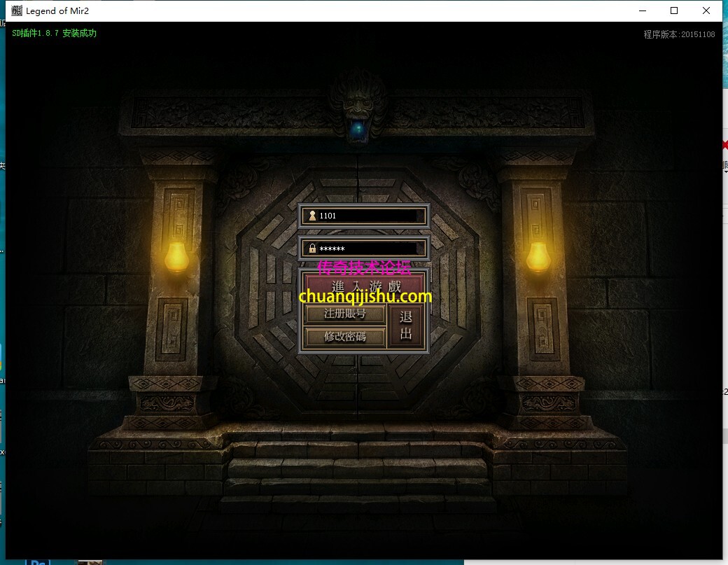Open 修改密碼 change password
Image resolution: width=728 pixels, height=565 pixels.
click(x=345, y=337)
